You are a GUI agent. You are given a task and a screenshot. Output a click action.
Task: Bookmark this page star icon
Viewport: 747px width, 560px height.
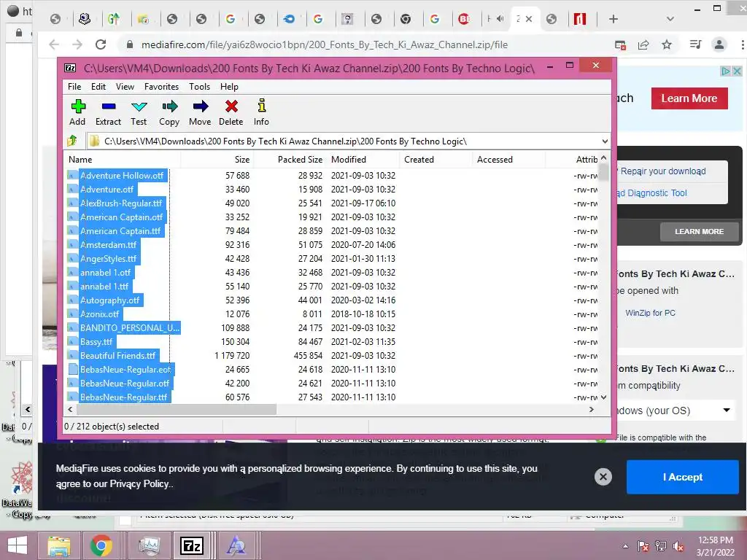(x=667, y=44)
